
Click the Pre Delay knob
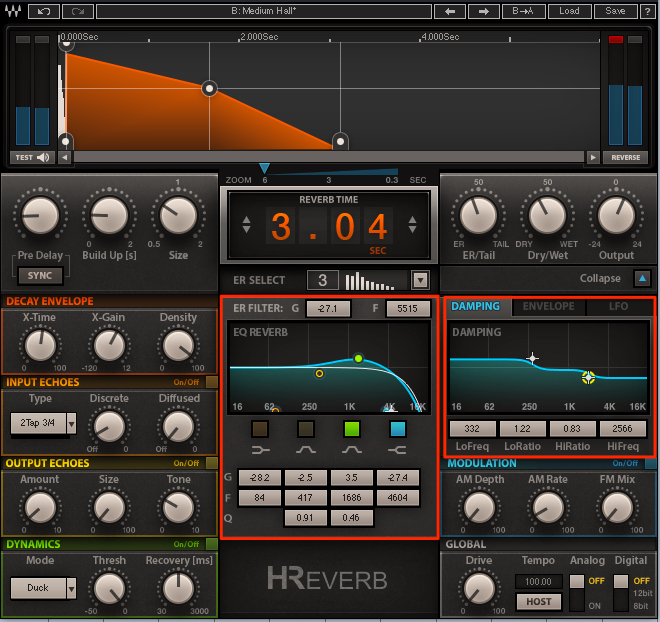(x=40, y=215)
